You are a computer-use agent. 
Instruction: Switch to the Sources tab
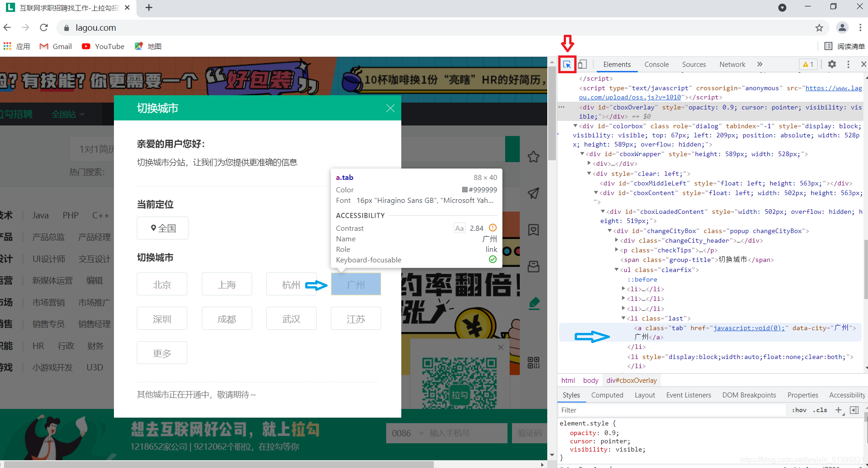(x=694, y=65)
